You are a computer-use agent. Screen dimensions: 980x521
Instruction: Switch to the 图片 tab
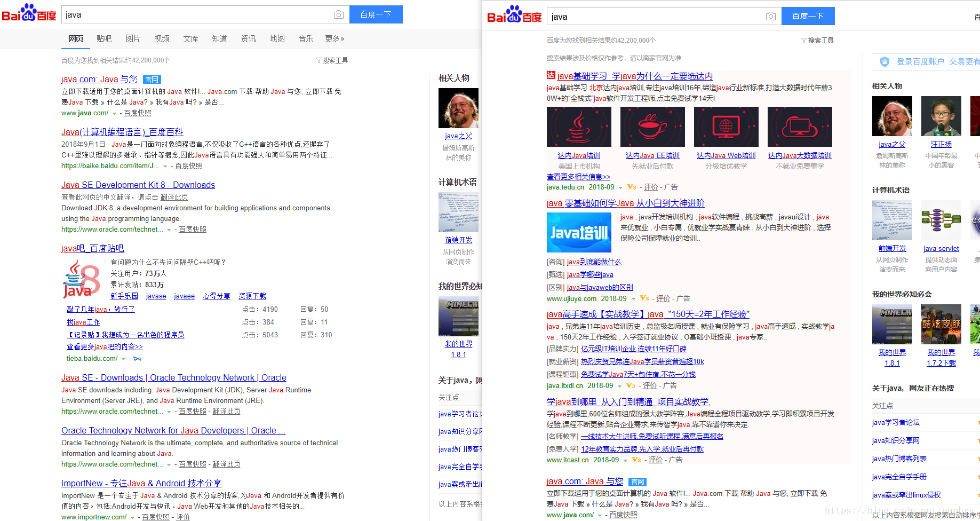tap(133, 38)
